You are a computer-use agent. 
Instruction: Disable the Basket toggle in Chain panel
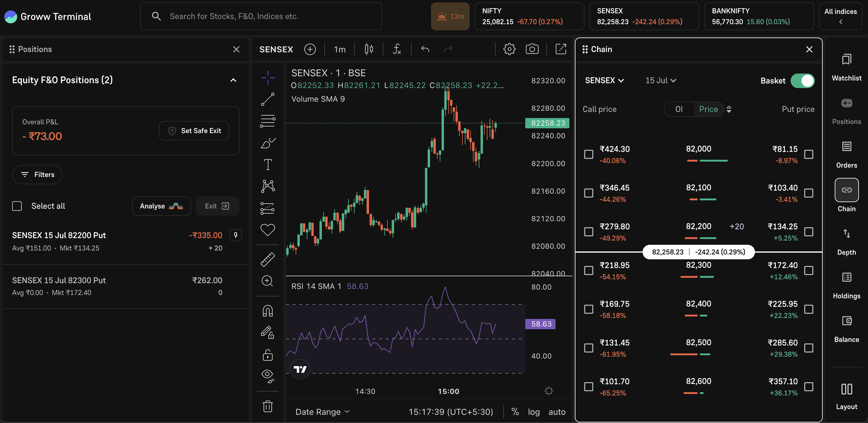point(803,80)
